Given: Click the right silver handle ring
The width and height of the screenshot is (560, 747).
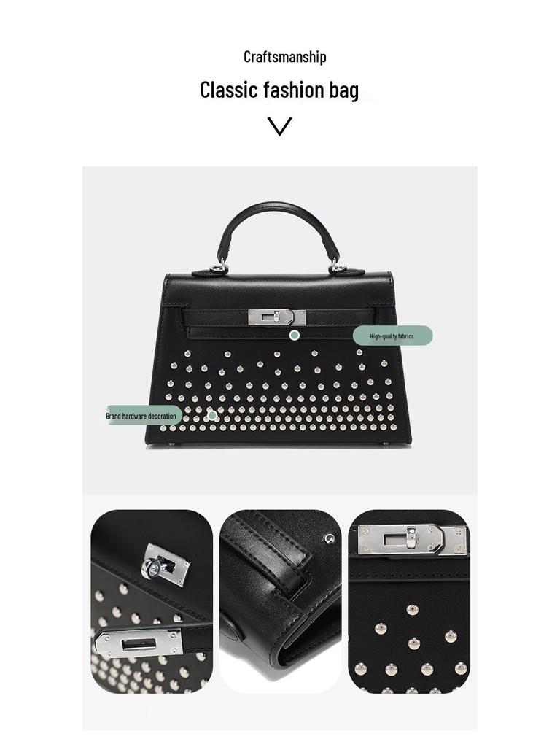Looking at the screenshot, I should pyautogui.click(x=338, y=270).
